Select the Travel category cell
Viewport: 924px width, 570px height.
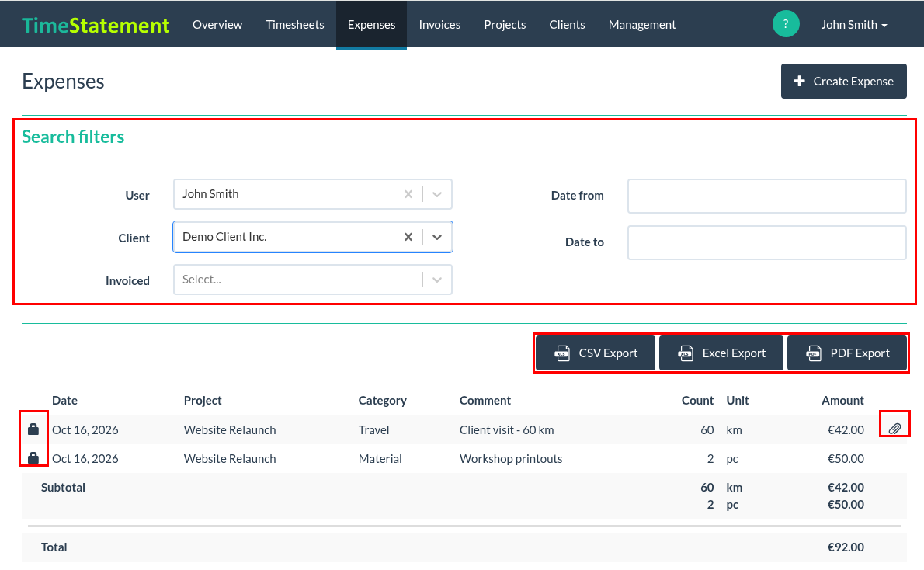(373, 429)
